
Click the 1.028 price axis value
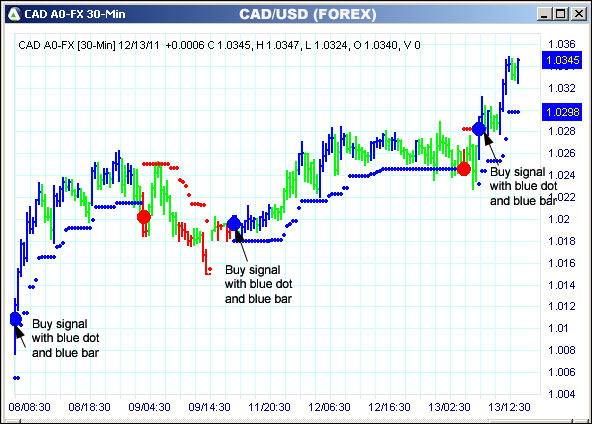pyautogui.click(x=561, y=131)
